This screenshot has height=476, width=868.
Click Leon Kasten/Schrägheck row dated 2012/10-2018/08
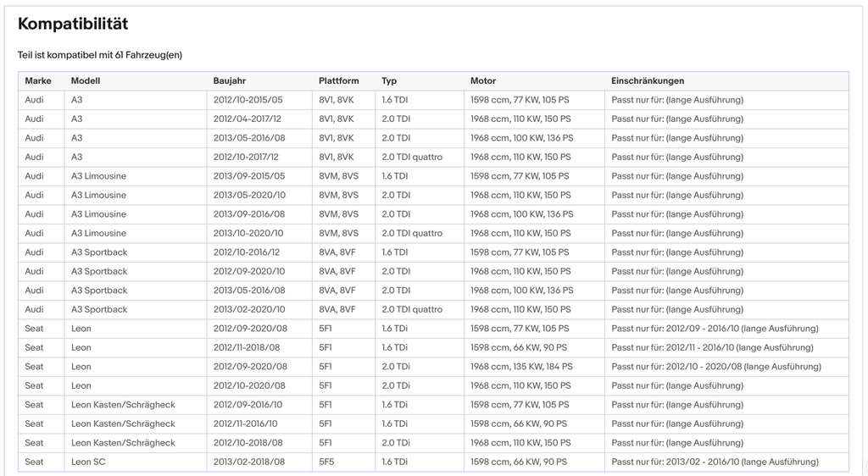pyautogui.click(x=433, y=443)
